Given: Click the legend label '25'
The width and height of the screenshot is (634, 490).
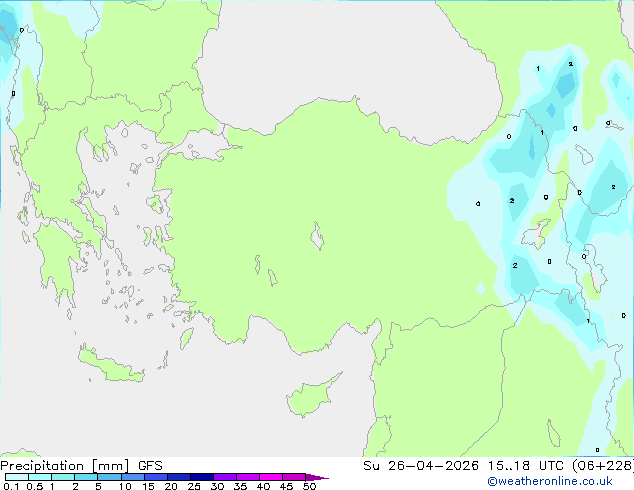Looking at the screenshot, I should (194, 486).
